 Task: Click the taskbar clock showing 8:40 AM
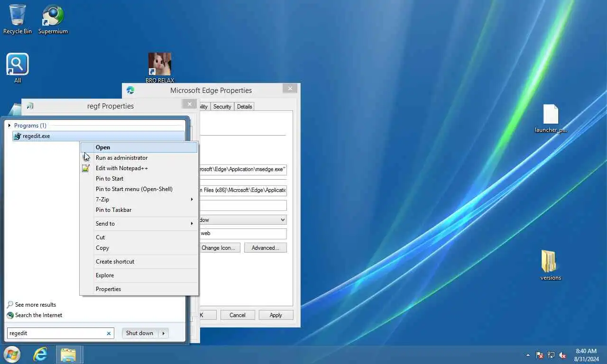coord(586,355)
